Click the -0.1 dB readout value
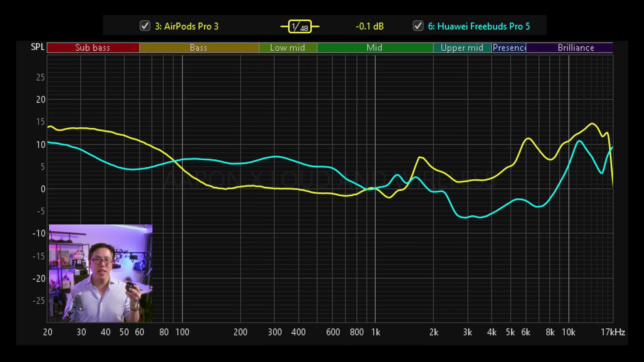This screenshot has width=644, height=362. [x=369, y=26]
